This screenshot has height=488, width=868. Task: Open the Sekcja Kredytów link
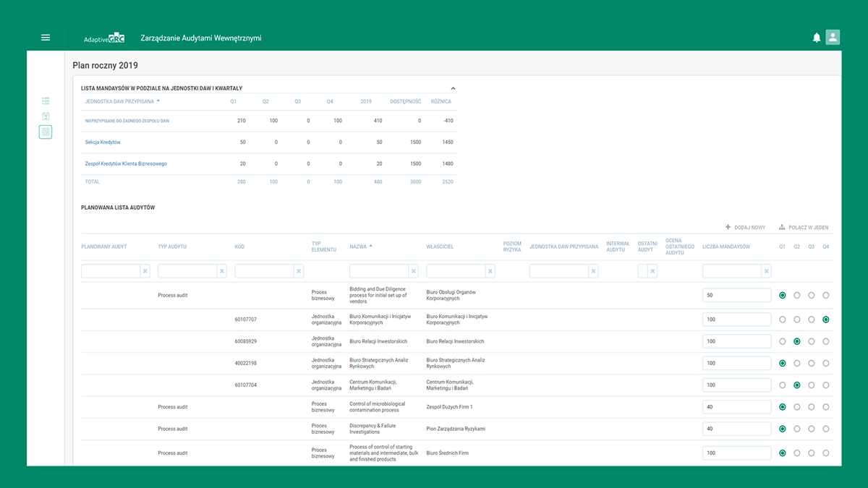[x=103, y=142]
